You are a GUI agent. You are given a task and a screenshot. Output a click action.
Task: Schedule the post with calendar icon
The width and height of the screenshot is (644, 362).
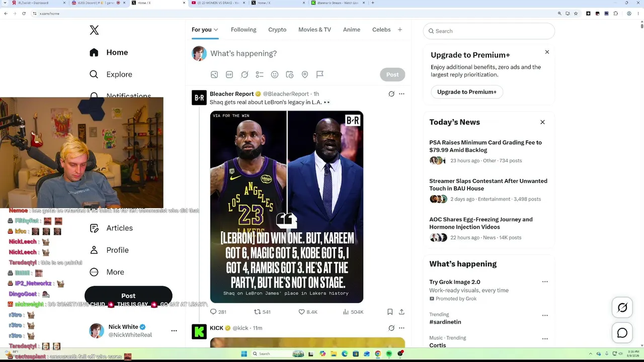coord(290,74)
